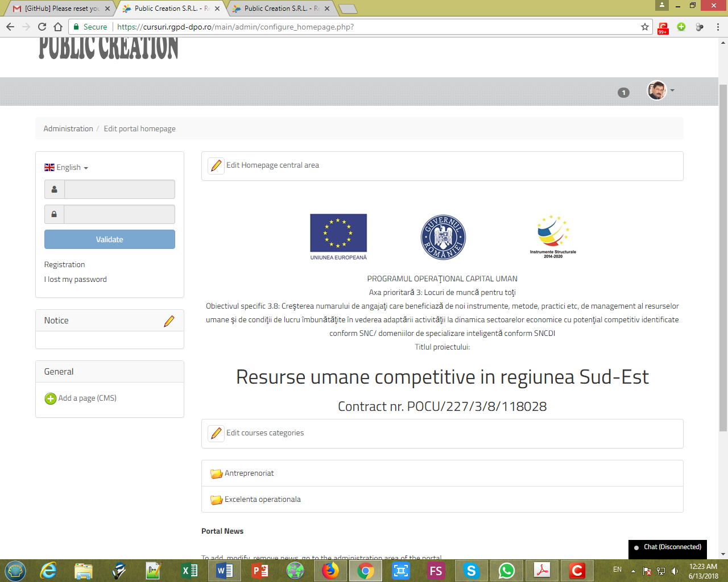Screen dimensions: 728x582
Task: Click the I lost my password link
Action: [75, 279]
